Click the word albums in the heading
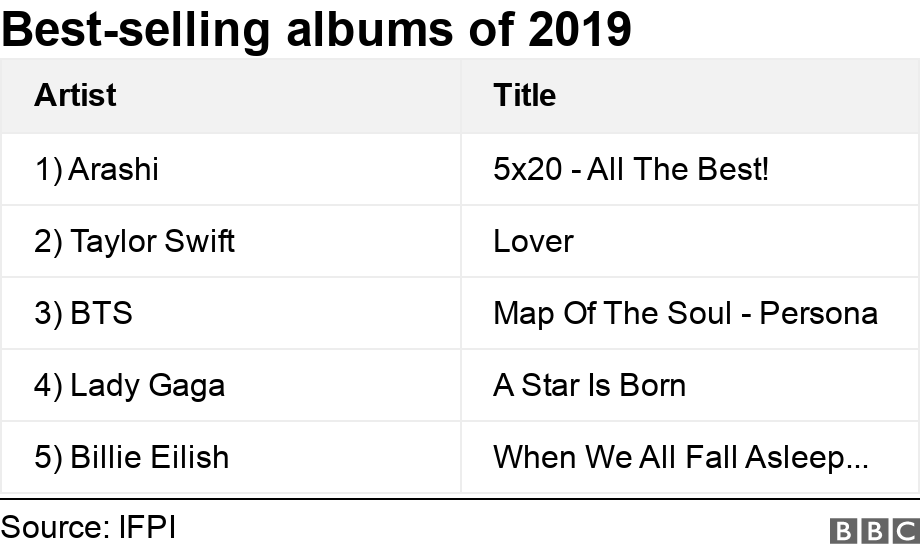920x554 pixels. pos(372,30)
